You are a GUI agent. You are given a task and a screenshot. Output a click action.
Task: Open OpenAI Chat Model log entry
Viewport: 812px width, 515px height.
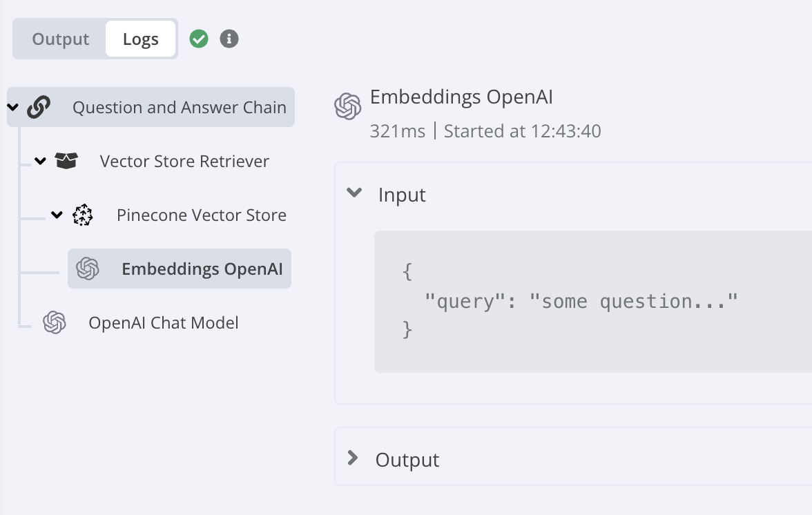pyautogui.click(x=164, y=322)
